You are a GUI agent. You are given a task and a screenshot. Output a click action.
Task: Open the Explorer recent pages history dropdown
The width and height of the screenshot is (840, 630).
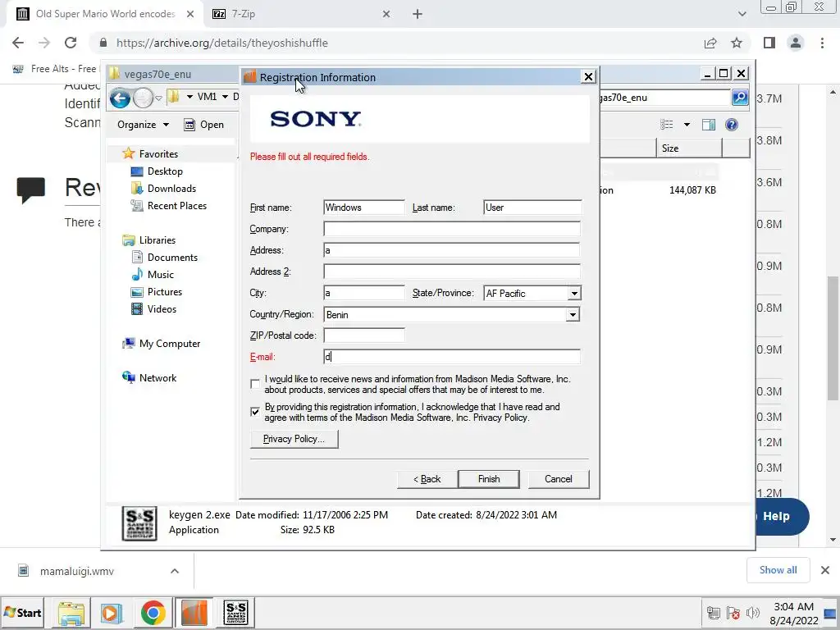[158, 98]
